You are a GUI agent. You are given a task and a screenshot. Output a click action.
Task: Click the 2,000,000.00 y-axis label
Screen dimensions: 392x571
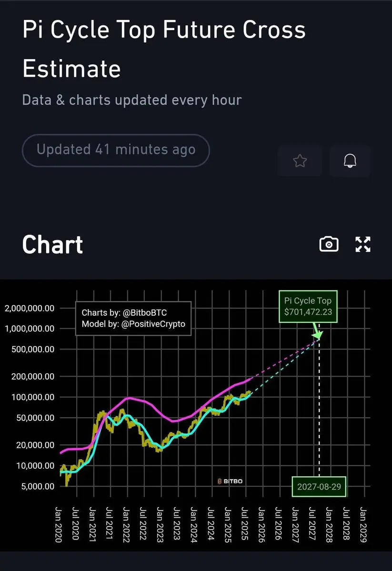click(x=30, y=308)
